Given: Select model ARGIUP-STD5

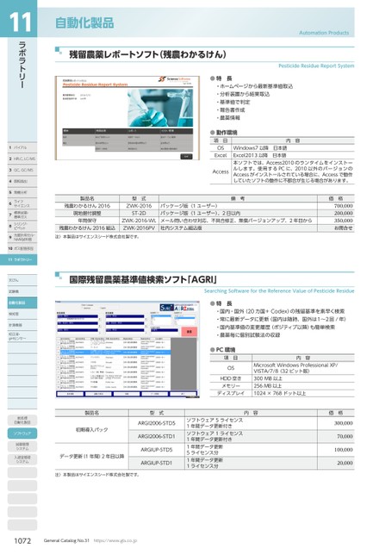Looking at the screenshot, I should [157, 450].
